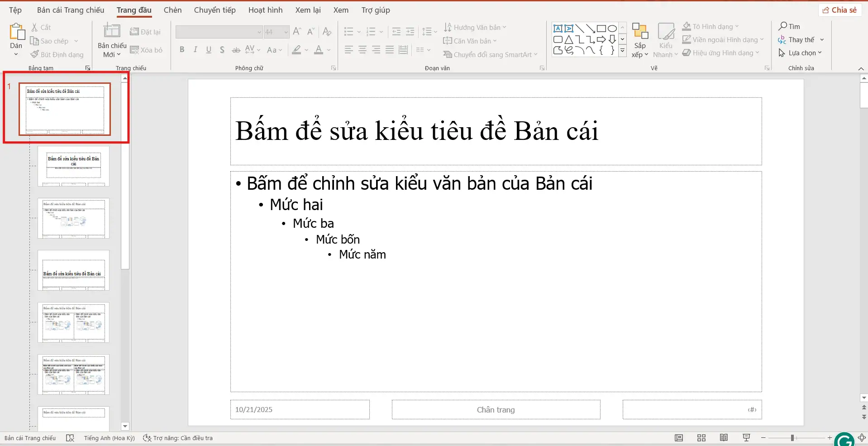Select the Bút Định dạng (Format Painter)

click(57, 54)
